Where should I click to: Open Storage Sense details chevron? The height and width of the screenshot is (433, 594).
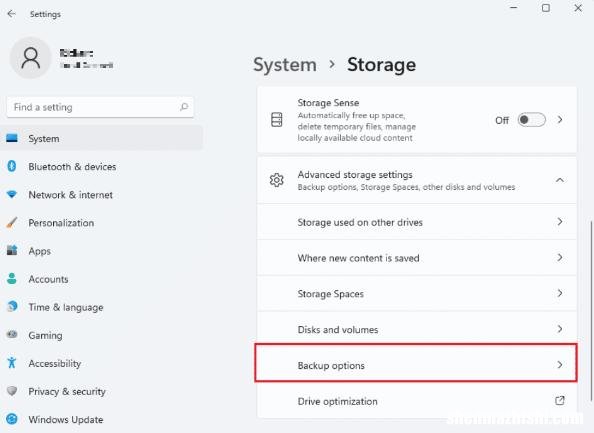[x=560, y=120]
